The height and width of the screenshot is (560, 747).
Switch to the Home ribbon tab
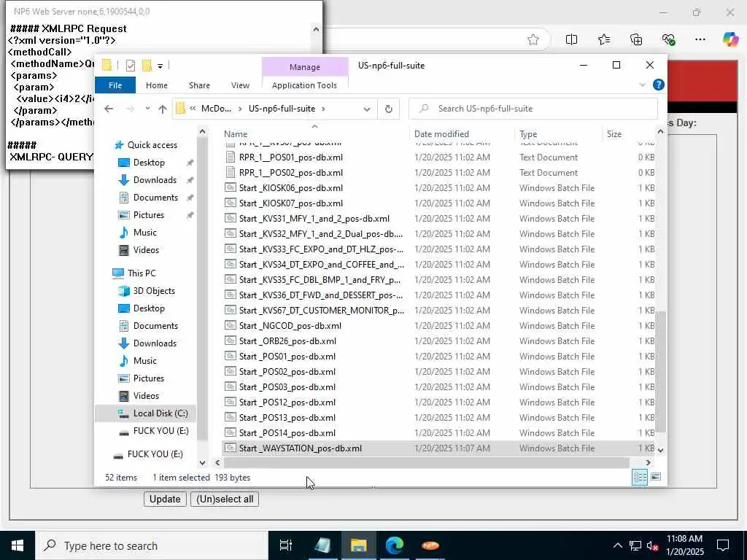(157, 85)
